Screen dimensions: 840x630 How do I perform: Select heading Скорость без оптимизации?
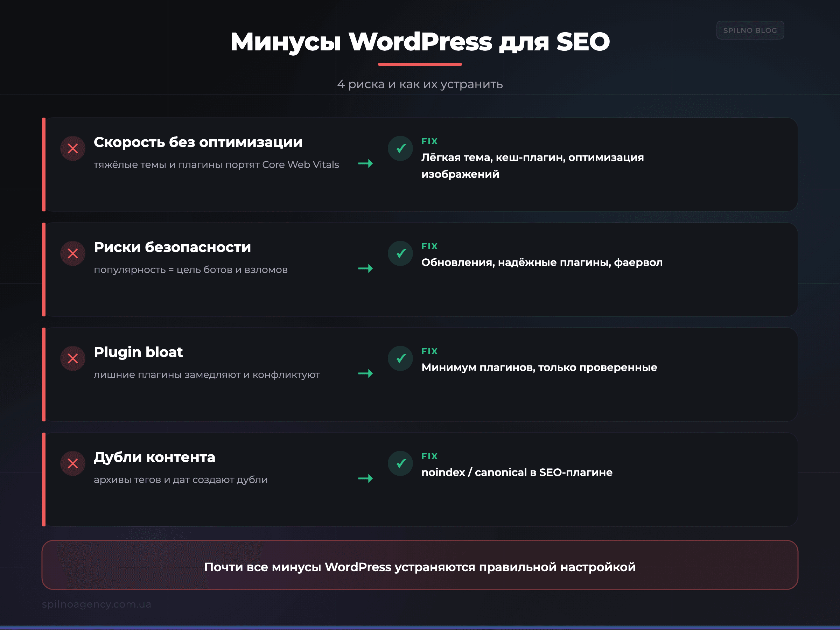[x=198, y=143]
